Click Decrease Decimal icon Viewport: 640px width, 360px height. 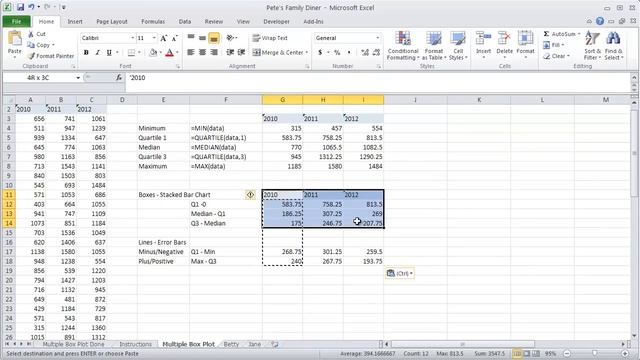click(x=376, y=53)
